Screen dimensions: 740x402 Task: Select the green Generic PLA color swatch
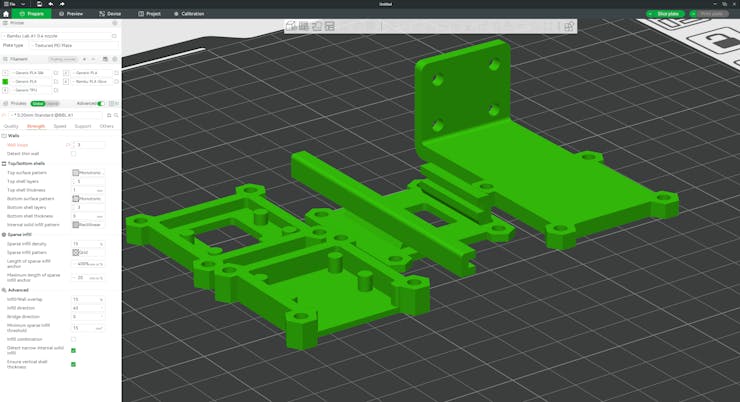[x=5, y=82]
